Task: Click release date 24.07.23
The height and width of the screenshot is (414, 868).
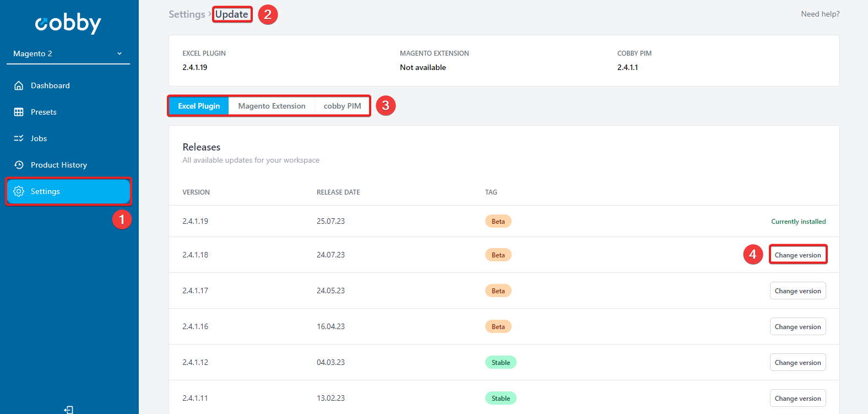Action: 330,255
